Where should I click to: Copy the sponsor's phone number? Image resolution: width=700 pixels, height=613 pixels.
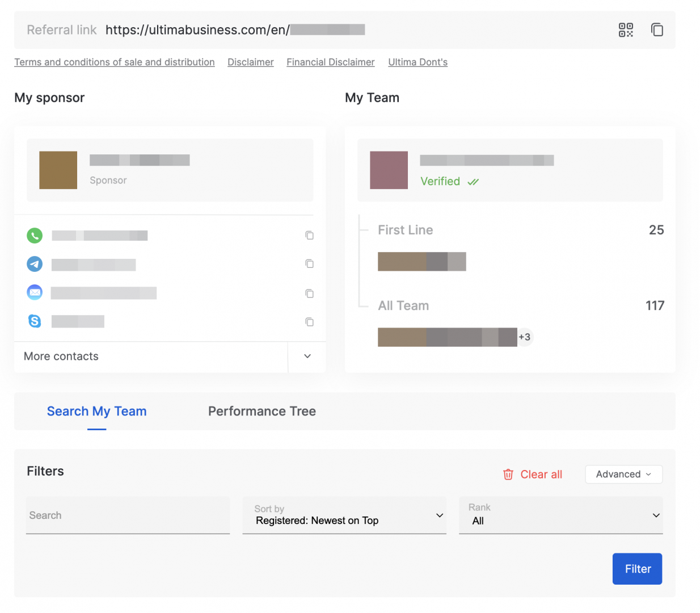[x=309, y=235]
